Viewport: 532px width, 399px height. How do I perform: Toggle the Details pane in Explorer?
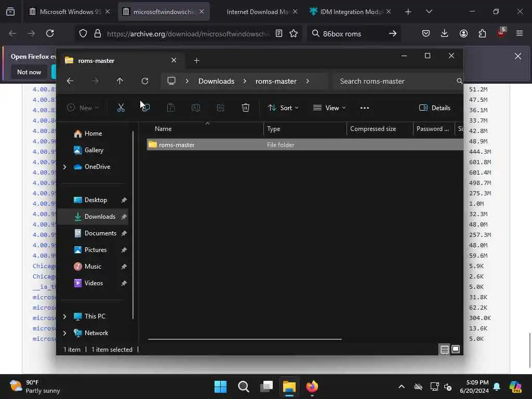pyautogui.click(x=435, y=108)
